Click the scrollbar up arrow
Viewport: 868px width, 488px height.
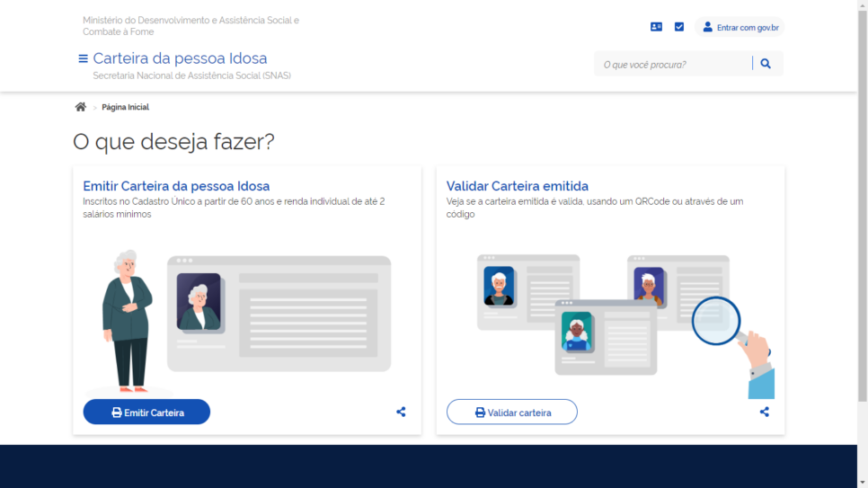click(x=862, y=5)
